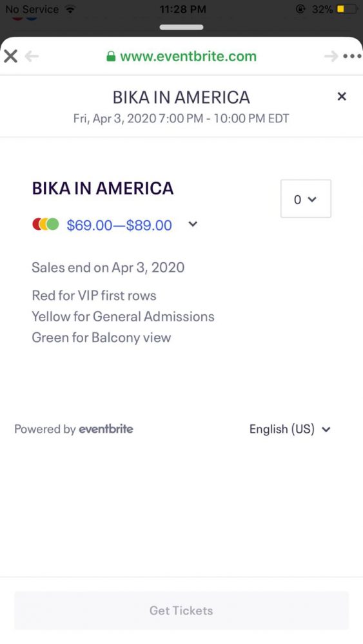Click the $69.00—$89.00 price range link

pos(119,225)
